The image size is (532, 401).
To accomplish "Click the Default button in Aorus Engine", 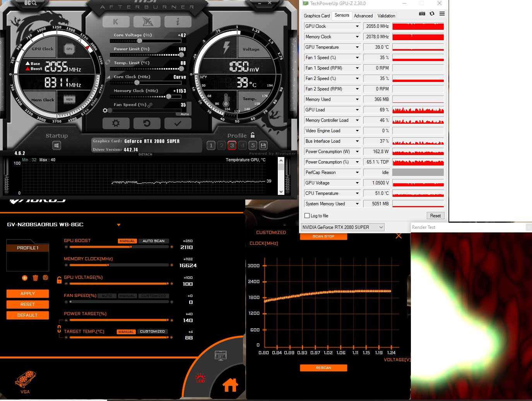I will [27, 315].
